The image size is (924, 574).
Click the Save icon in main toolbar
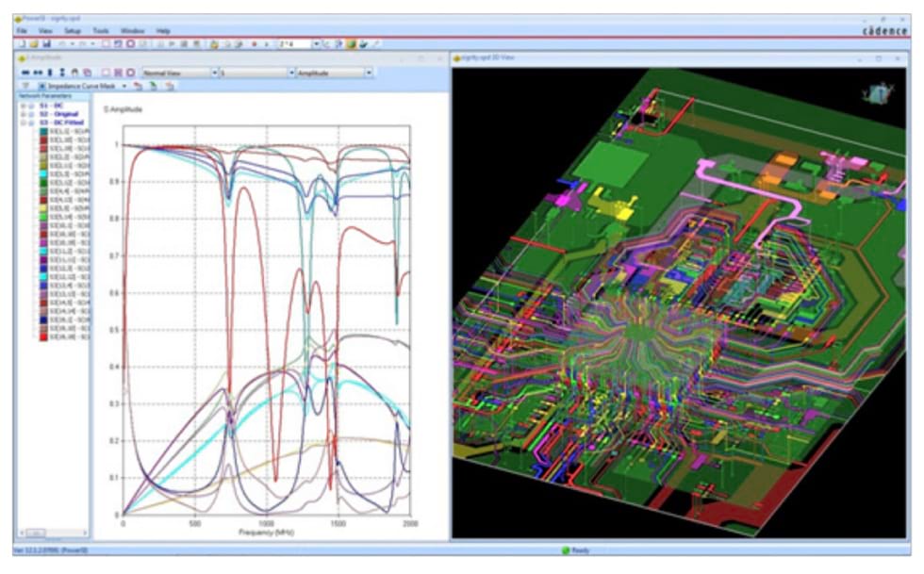(x=46, y=43)
